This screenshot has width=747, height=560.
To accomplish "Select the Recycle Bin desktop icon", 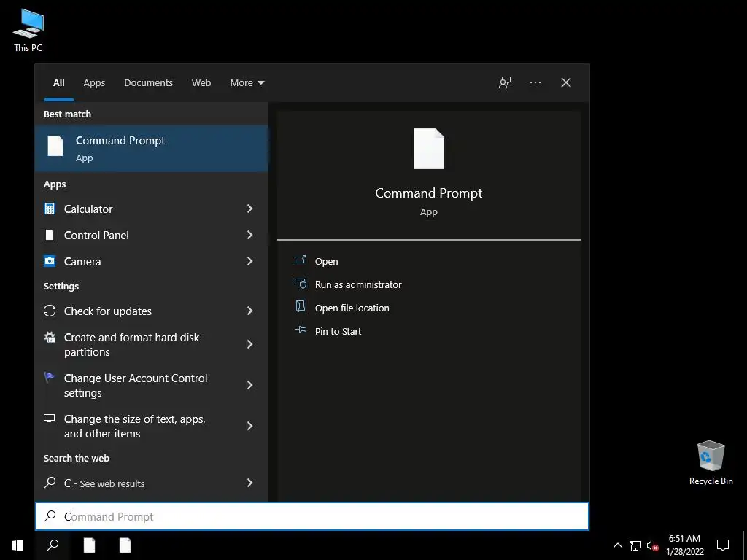I will 711,463.
